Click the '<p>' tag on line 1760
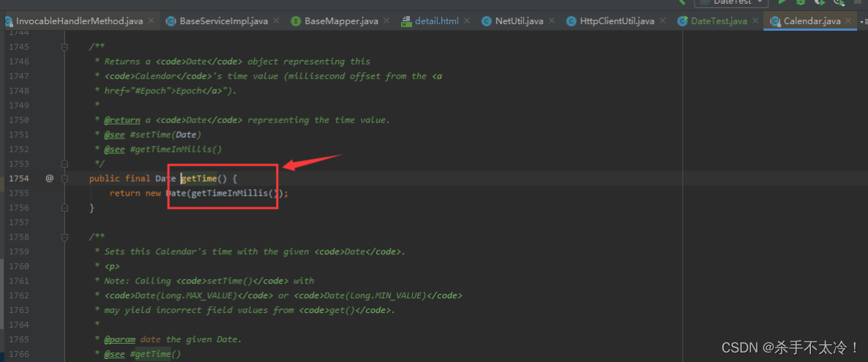Viewport: 868px width, 362px height. 112,266
